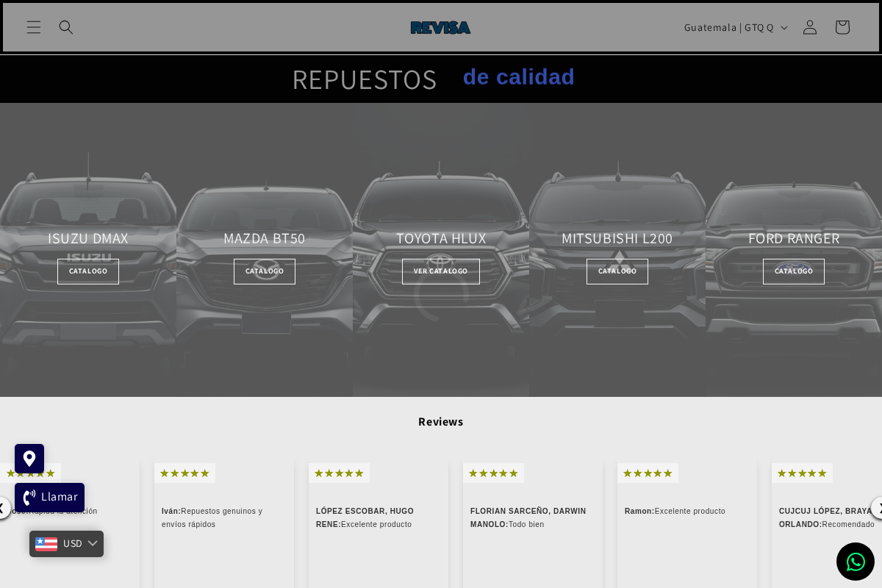This screenshot has width=882, height=588.
Task: Open the WhatsApp chat icon
Action: [856, 562]
